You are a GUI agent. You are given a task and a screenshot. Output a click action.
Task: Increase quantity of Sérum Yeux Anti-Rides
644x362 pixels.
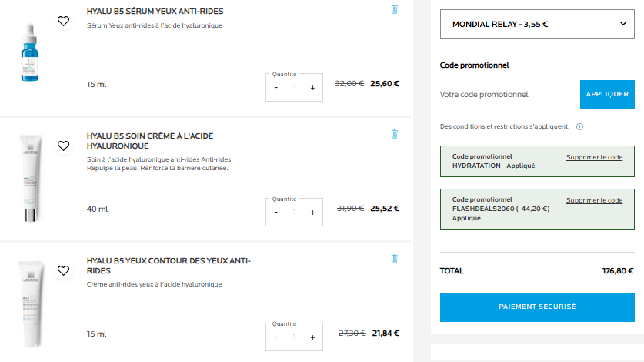312,88
